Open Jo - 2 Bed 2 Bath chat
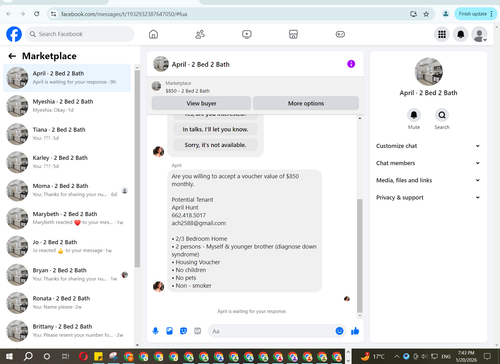Screen dimensions: 500x364 67,246
